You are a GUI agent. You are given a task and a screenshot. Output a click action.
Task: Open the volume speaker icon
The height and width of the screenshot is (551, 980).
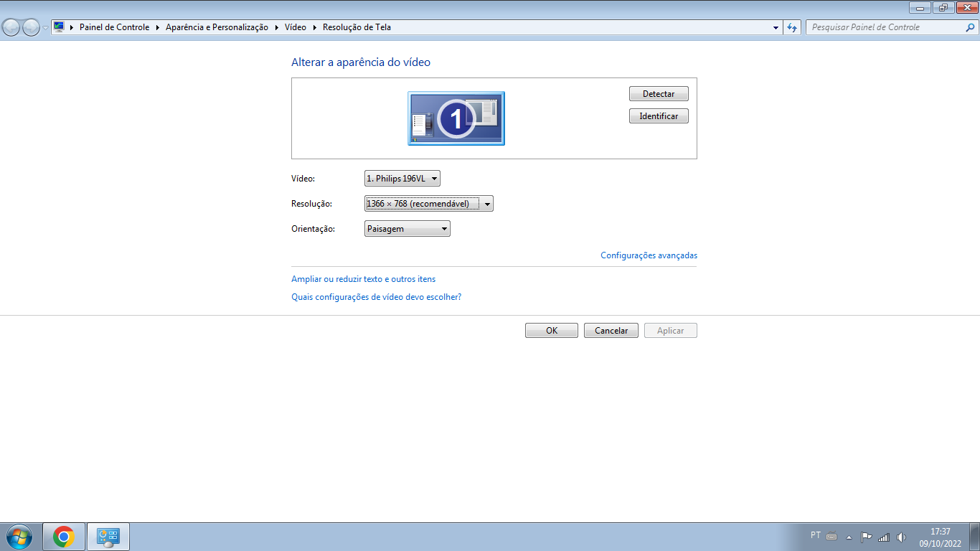click(x=901, y=537)
